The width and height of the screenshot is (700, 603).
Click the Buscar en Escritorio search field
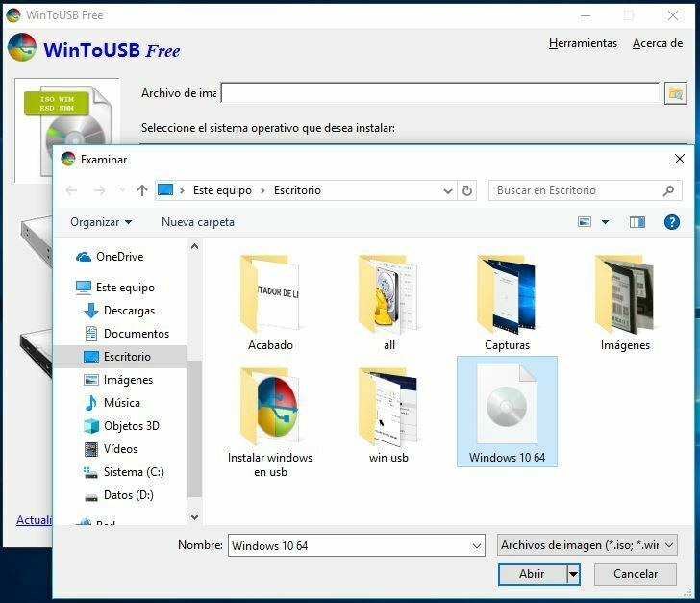(575, 190)
